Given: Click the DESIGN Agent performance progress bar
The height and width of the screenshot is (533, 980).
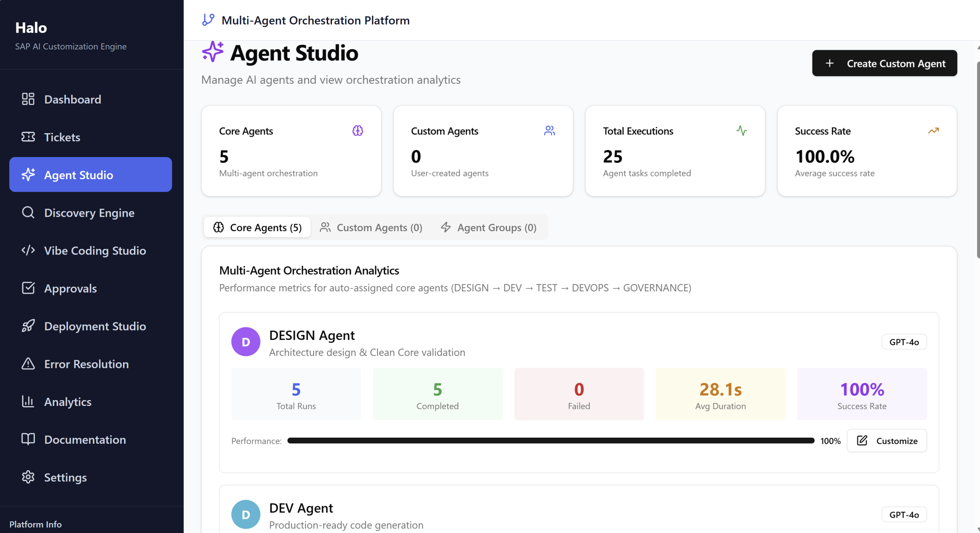Looking at the screenshot, I should pyautogui.click(x=550, y=441).
